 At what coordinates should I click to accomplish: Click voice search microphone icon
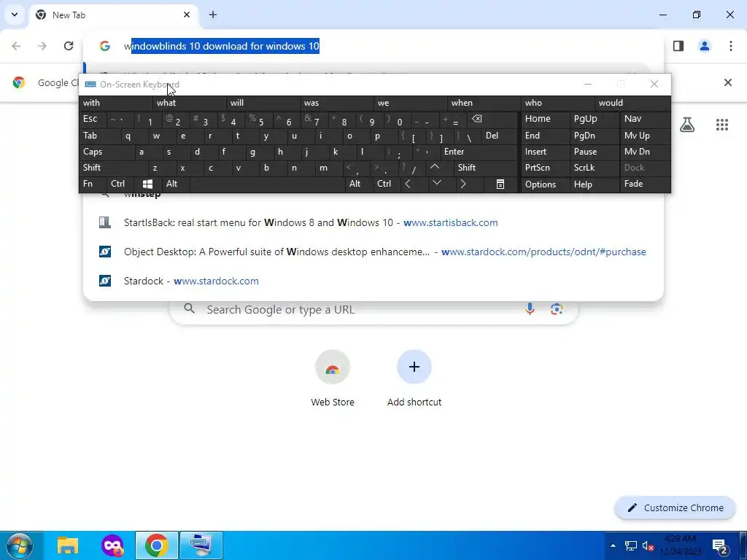tap(530, 309)
